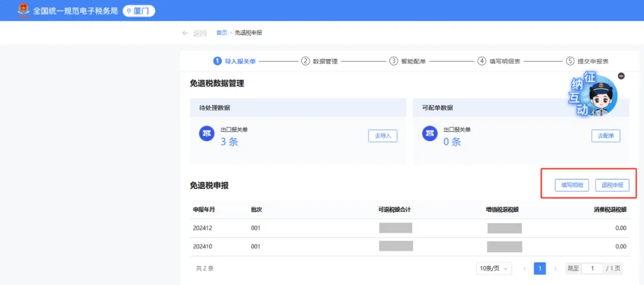644x285 pixels.
Task: Open the 10条/页 page size dropdown
Action: (494, 268)
